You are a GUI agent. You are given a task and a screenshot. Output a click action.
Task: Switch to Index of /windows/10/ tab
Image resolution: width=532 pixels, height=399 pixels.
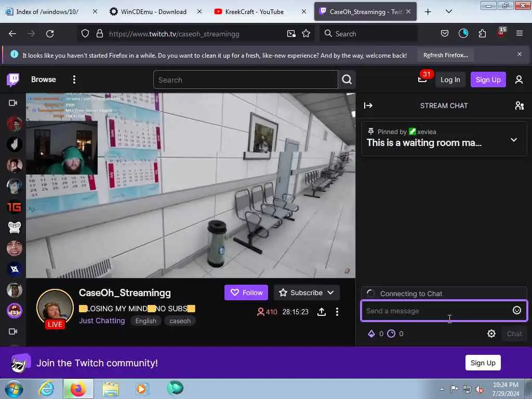click(47, 12)
